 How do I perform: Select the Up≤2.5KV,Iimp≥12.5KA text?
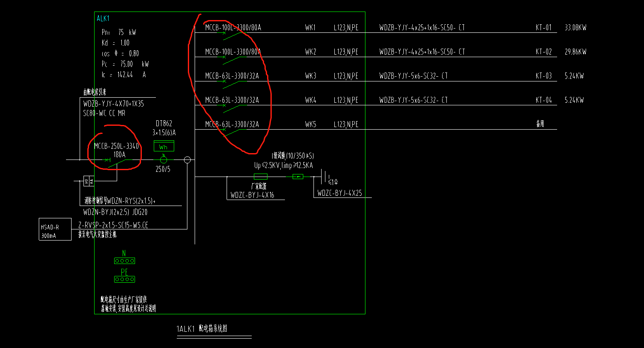pyautogui.click(x=284, y=165)
